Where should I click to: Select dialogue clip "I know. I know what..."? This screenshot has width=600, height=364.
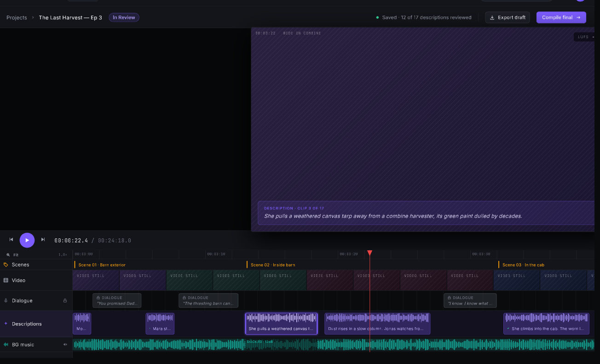tap(470, 300)
